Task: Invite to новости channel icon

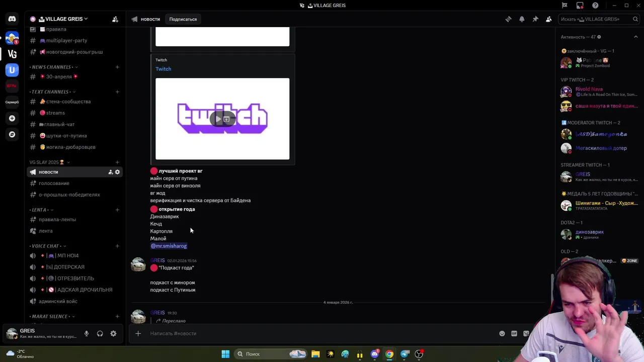Action: coord(110,172)
